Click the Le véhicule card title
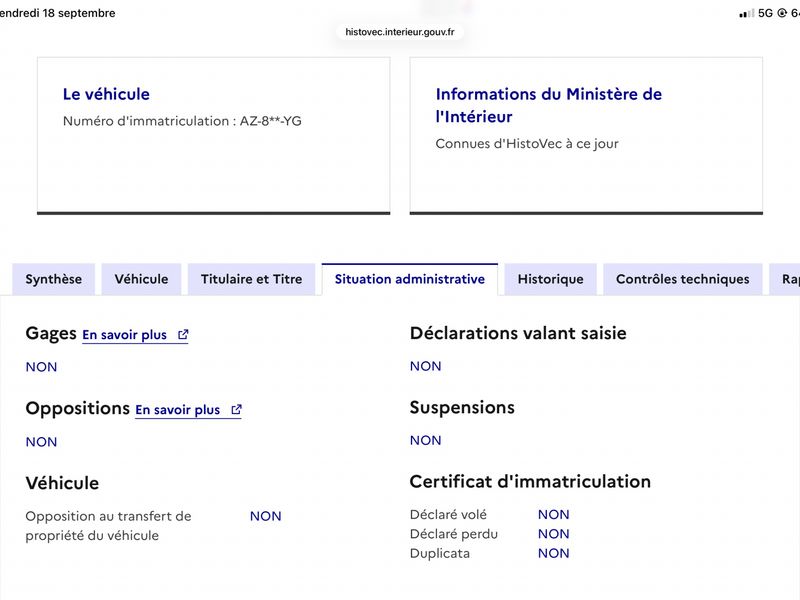 [106, 94]
